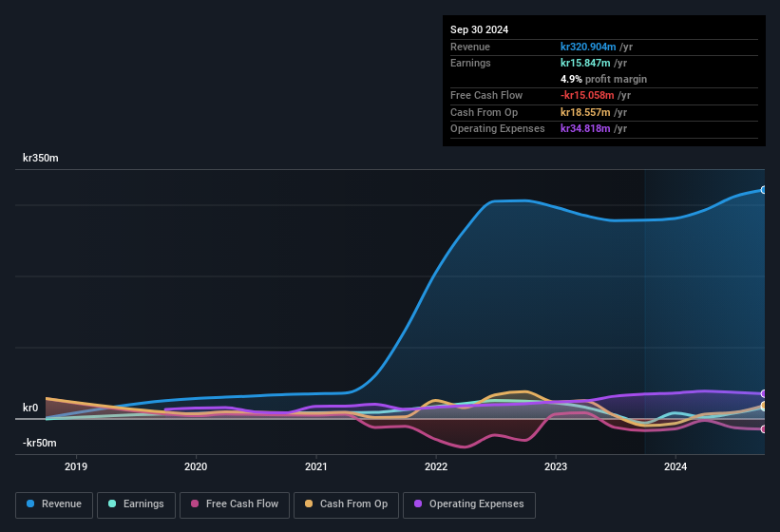780x532 pixels.
Task: Click the 2024 x-axis label
Action: coord(675,466)
